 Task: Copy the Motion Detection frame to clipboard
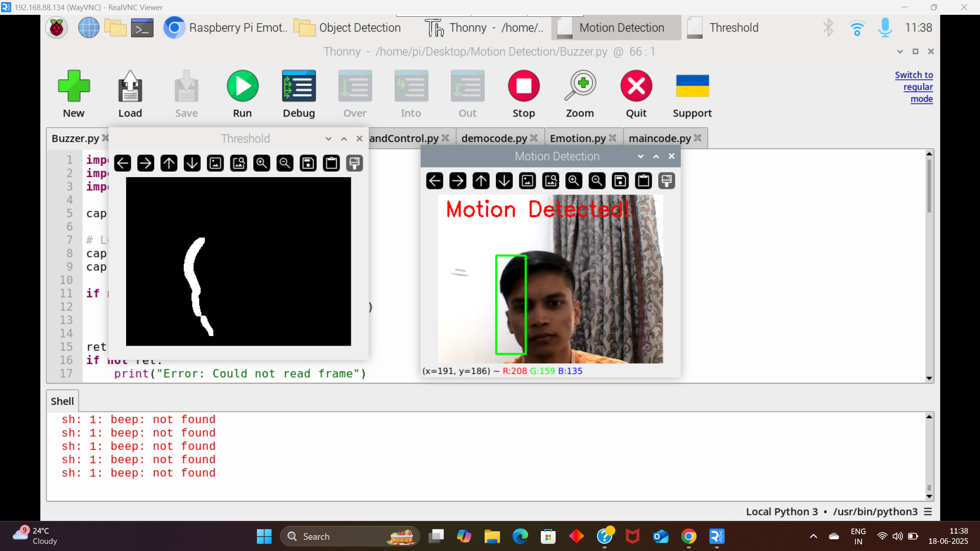click(x=643, y=180)
